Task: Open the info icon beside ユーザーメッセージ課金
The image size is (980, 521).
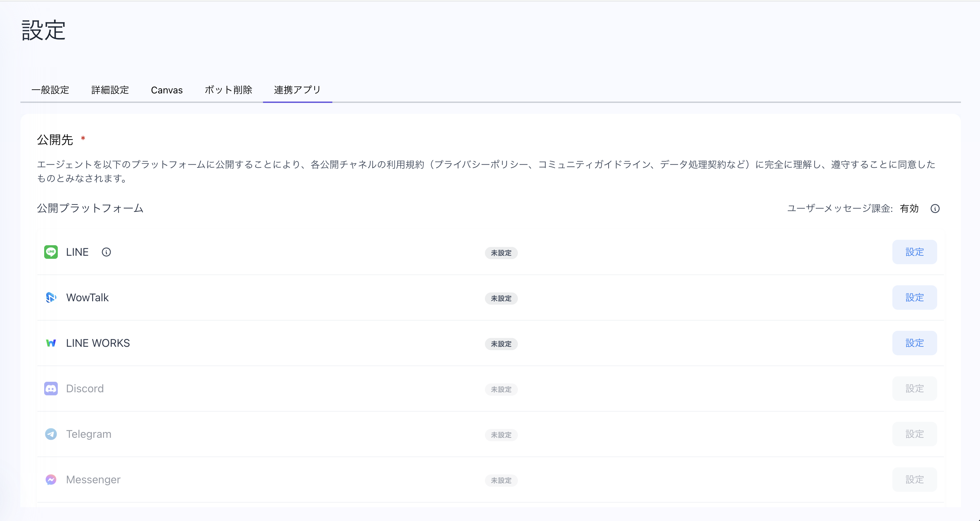Action: point(935,209)
